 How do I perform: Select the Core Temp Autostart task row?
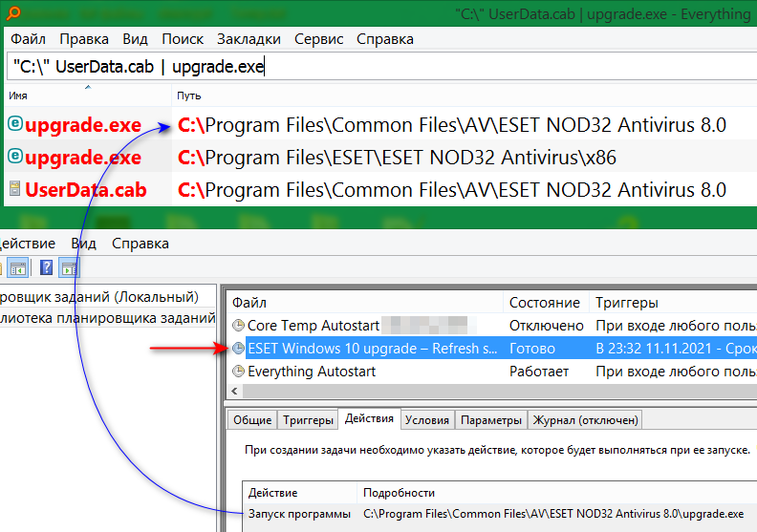(x=492, y=326)
